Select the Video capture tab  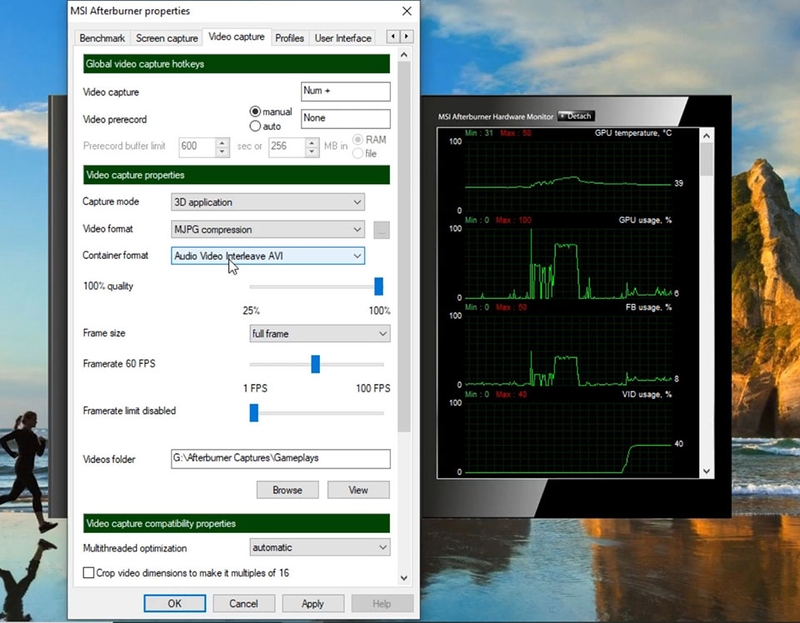[237, 37]
